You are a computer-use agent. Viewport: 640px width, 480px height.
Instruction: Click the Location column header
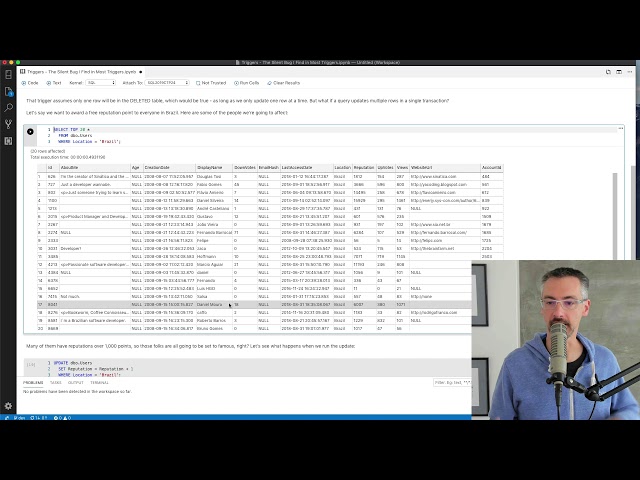[x=342, y=168]
